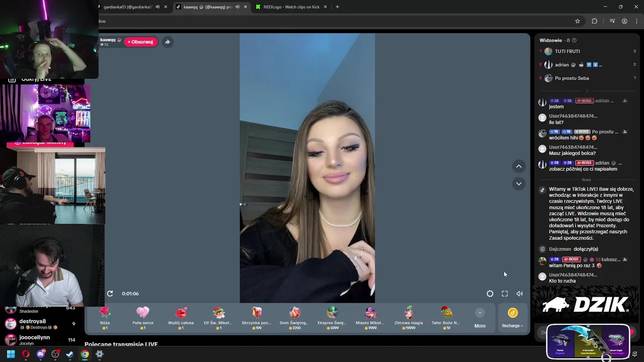644x362 pixels.
Task: Go to previous LIVE with up chevron
Action: tap(519, 166)
